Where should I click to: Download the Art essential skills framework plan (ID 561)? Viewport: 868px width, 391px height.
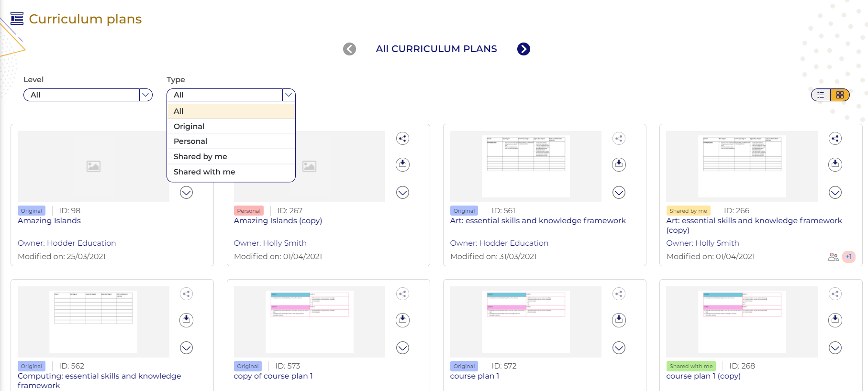pyautogui.click(x=619, y=164)
